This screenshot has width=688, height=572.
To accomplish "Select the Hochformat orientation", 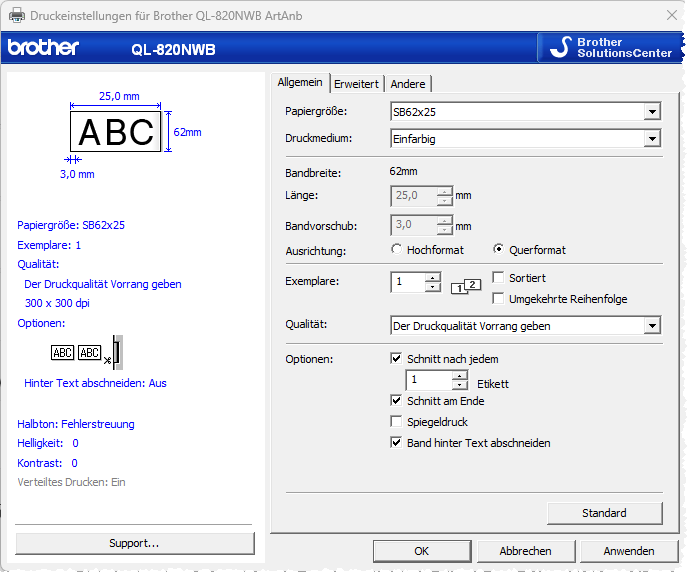I will (x=396, y=250).
